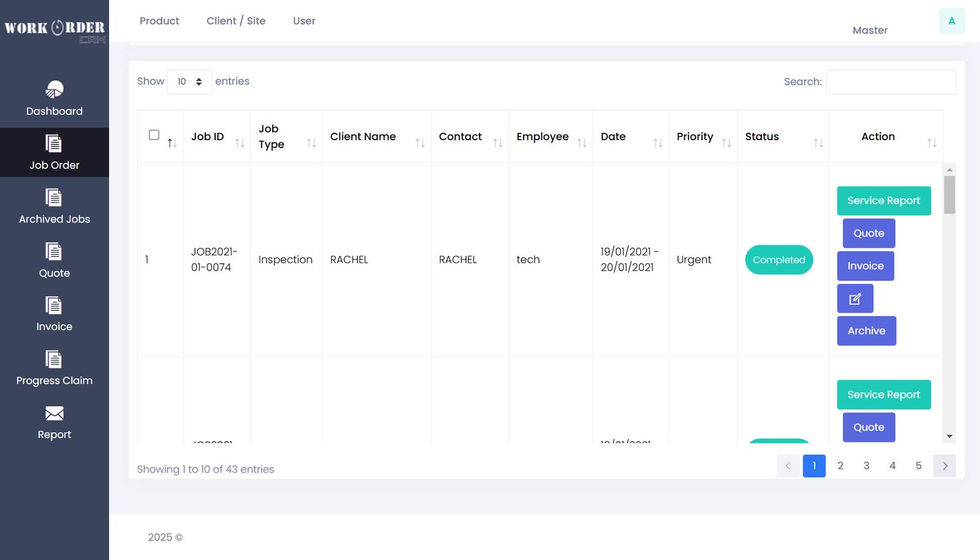Open the Invoice sidebar icon
The width and height of the screenshot is (980, 560).
pos(54,305)
